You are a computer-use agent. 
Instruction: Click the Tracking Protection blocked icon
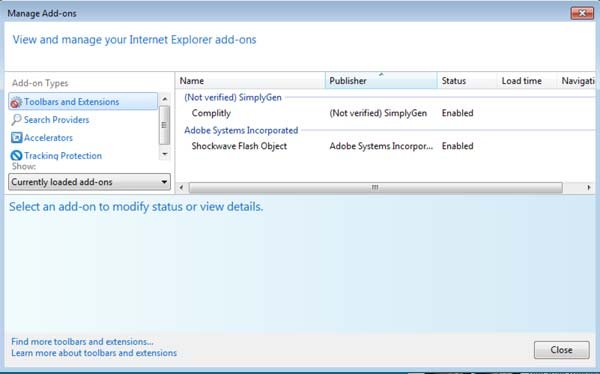point(16,155)
